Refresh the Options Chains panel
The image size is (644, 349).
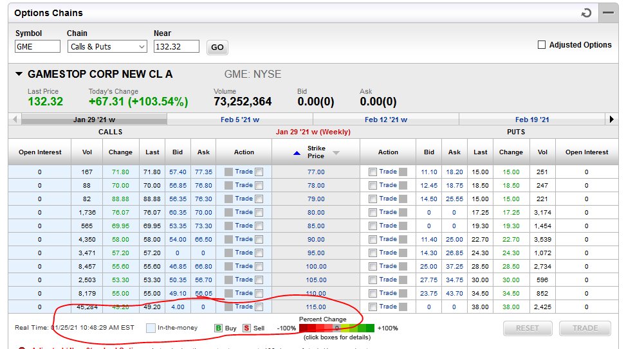[x=587, y=13]
